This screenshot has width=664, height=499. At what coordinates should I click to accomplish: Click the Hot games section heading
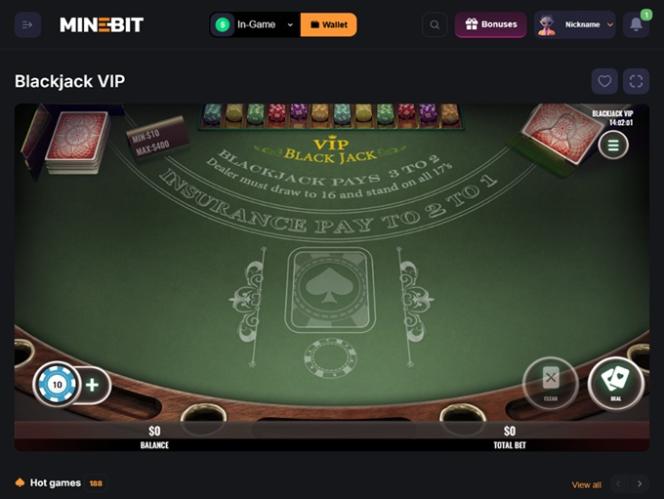pos(55,483)
